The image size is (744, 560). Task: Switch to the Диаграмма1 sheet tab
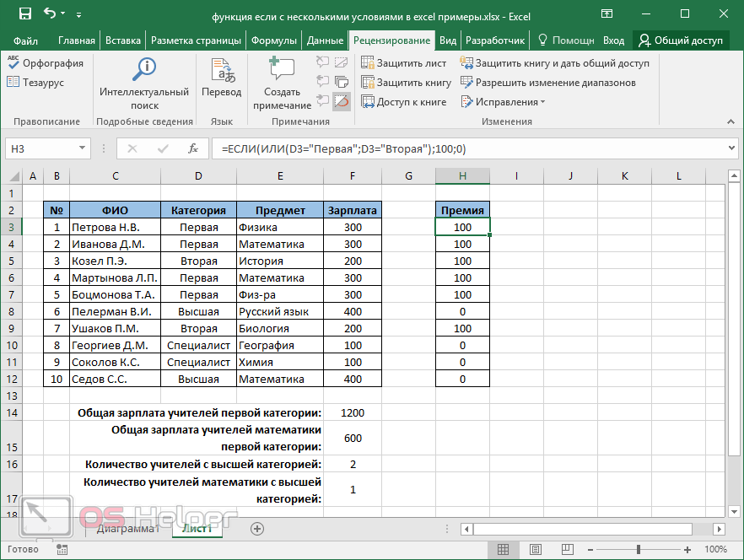coord(128,529)
